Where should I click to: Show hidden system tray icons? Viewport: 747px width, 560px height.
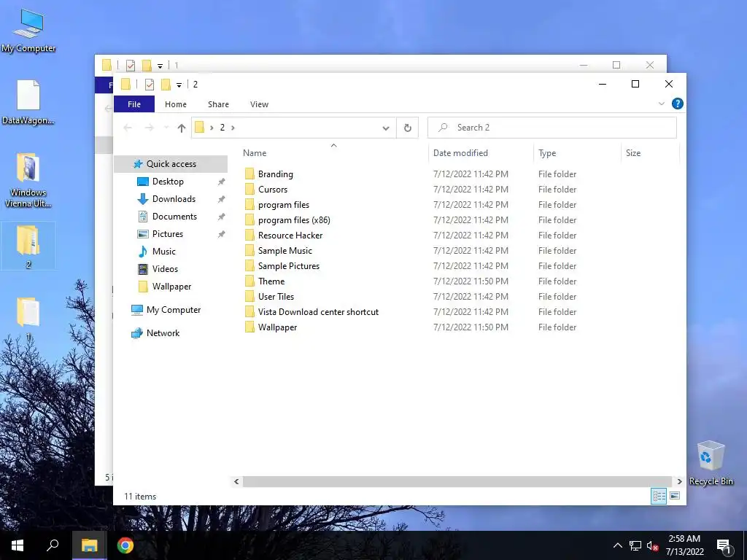pyautogui.click(x=617, y=545)
